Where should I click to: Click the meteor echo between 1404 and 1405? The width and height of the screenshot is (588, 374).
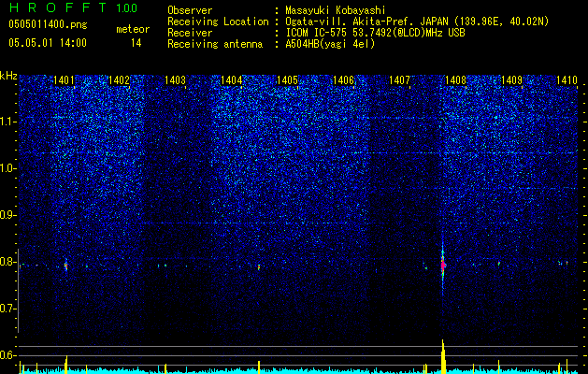pyautogui.click(x=259, y=267)
